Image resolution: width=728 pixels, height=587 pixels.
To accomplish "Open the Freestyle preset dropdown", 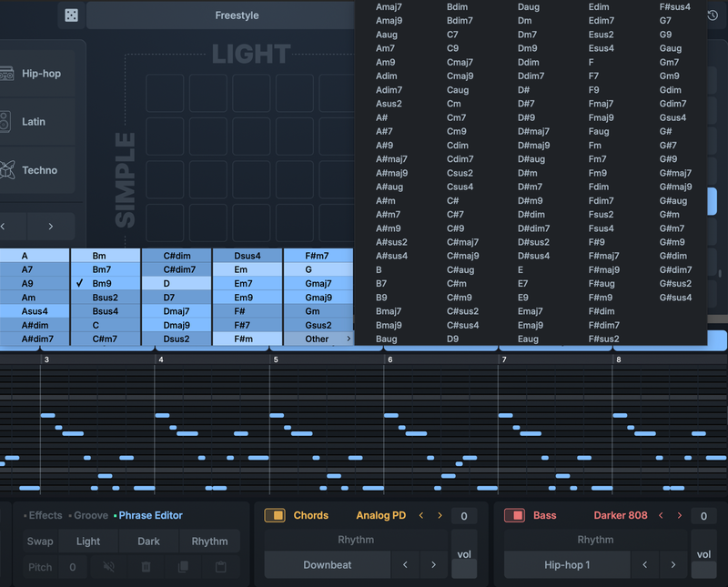I will [x=237, y=15].
